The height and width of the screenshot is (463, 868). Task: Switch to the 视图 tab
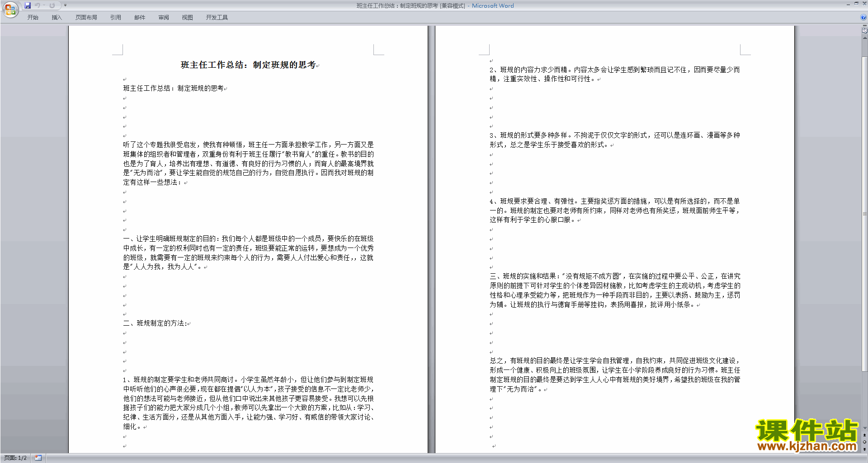coord(188,18)
